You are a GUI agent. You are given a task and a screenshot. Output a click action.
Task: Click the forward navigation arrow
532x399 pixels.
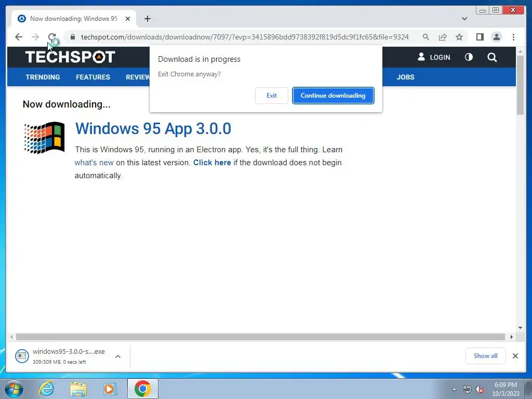(35, 37)
